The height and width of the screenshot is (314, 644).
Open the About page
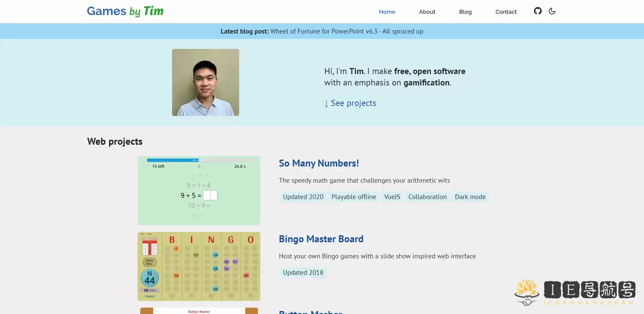point(427,12)
